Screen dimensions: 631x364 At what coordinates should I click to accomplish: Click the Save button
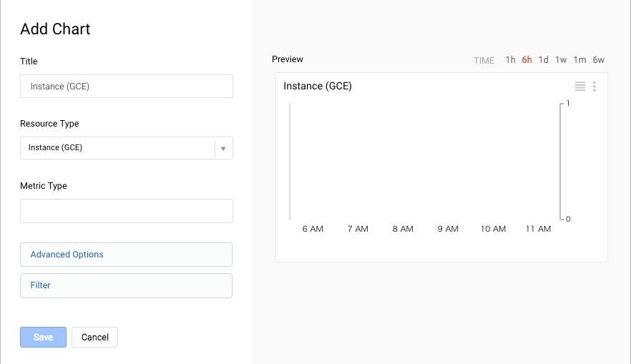(43, 337)
